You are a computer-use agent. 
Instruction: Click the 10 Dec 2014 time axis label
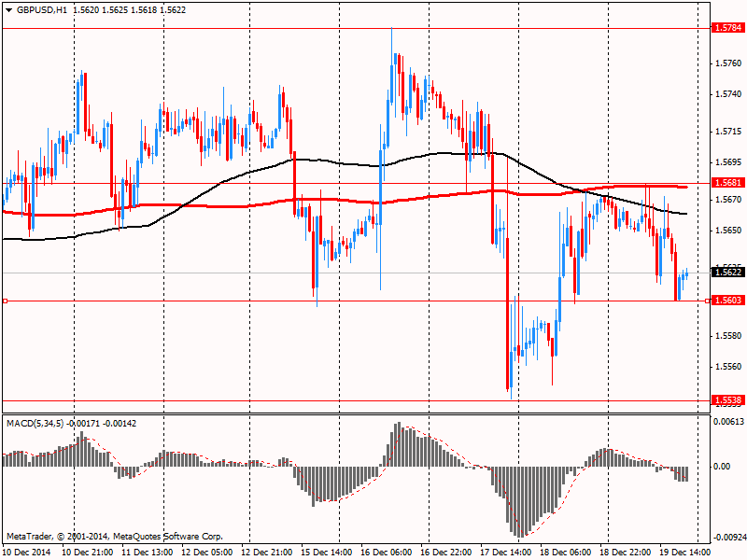27,552
